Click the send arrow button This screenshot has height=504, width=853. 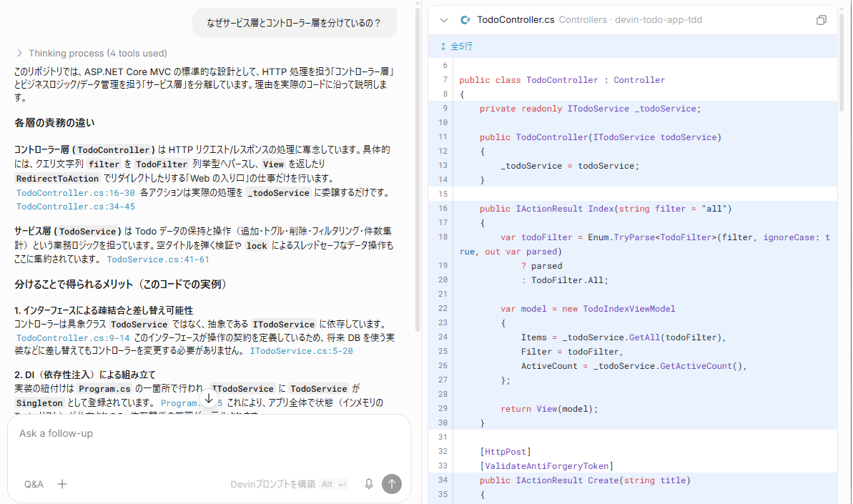point(392,484)
